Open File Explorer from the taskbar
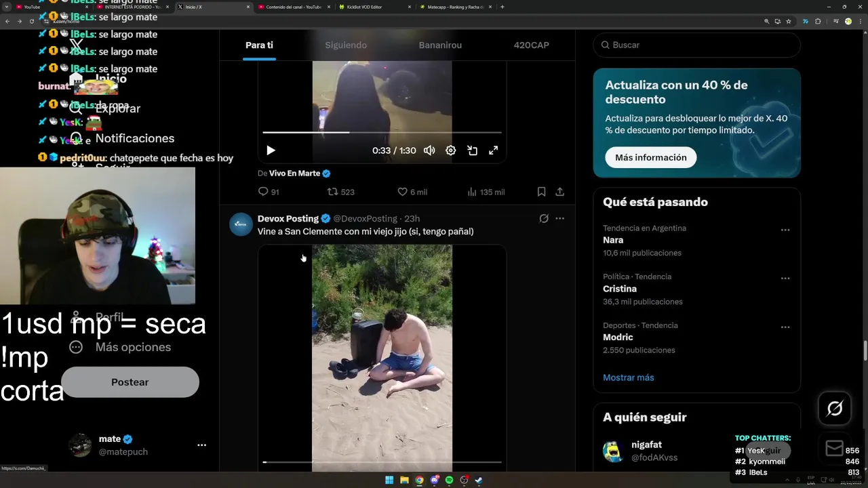This screenshot has width=868, height=488. tap(404, 481)
